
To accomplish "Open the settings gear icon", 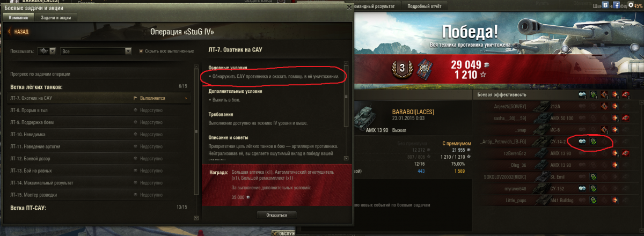I will [630, 5].
